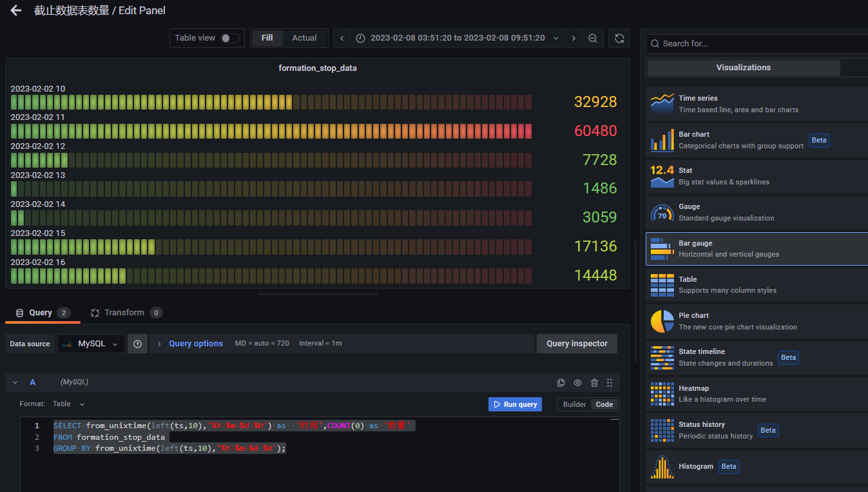Choose Bar gauge visualization
The height and width of the screenshot is (492, 868).
coord(757,249)
